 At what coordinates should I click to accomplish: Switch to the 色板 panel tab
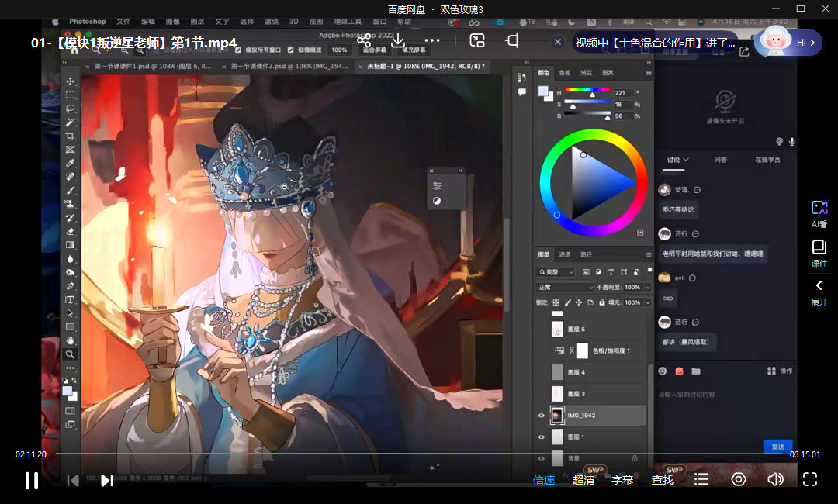click(565, 73)
